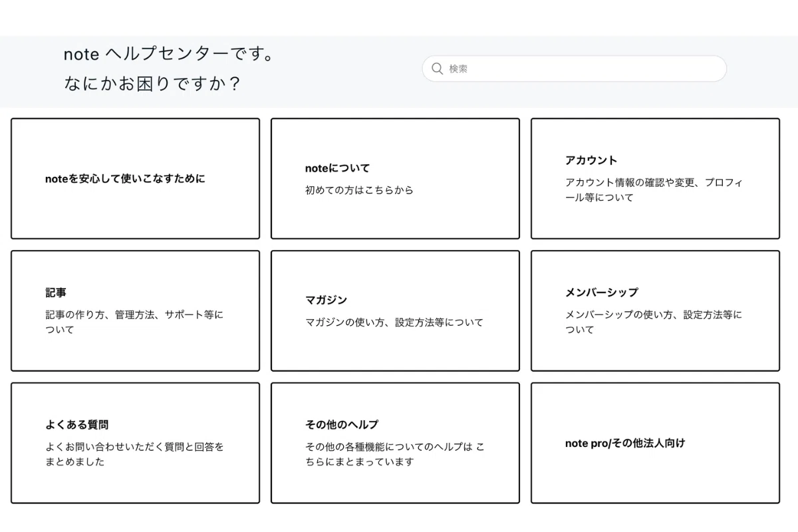The image size is (798, 532).
Task: Open the メンバーシップ help category
Action: (655, 311)
